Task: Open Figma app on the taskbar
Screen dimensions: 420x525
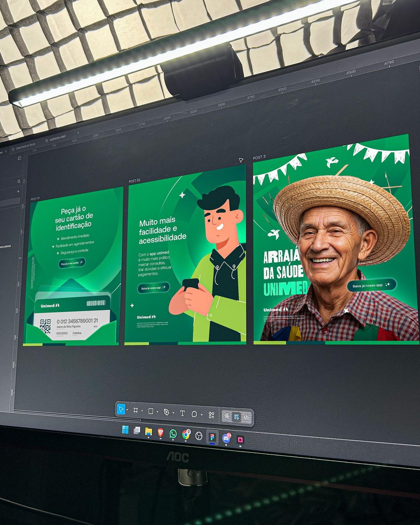Action: [212, 437]
